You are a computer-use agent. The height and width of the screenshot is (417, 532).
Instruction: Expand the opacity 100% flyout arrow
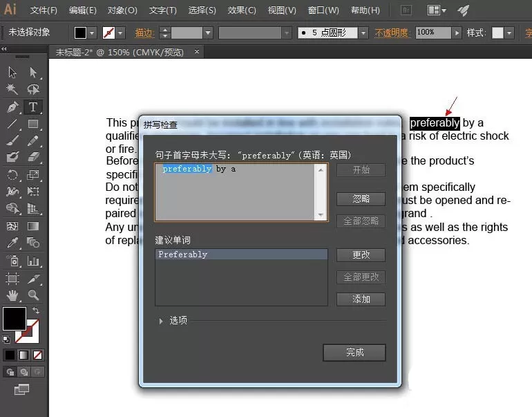[457, 33]
